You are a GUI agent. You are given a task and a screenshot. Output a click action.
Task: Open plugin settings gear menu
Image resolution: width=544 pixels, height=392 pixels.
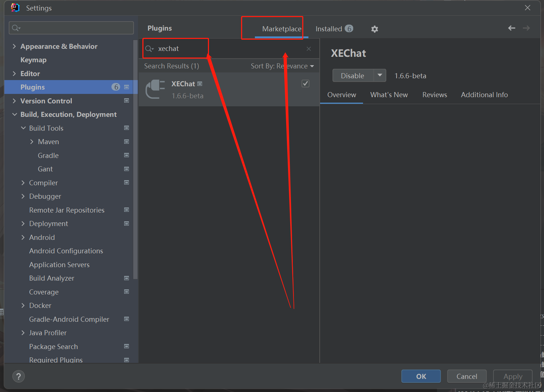pos(374,29)
